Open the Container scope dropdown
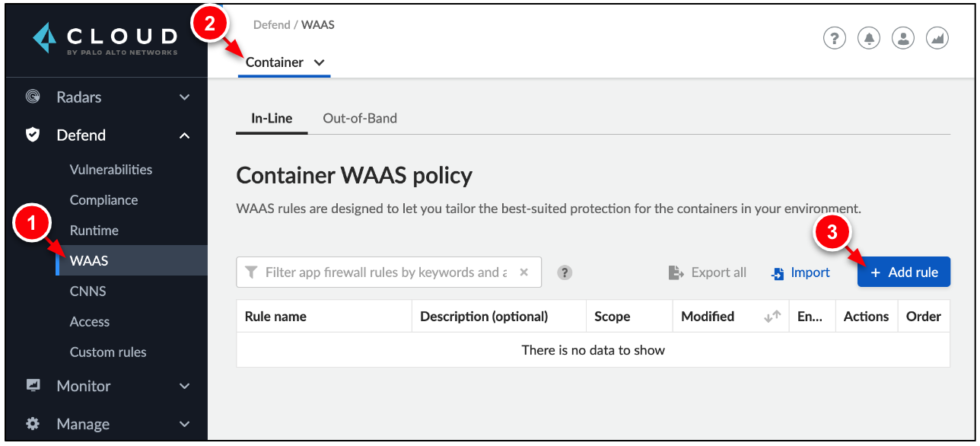 click(x=285, y=62)
